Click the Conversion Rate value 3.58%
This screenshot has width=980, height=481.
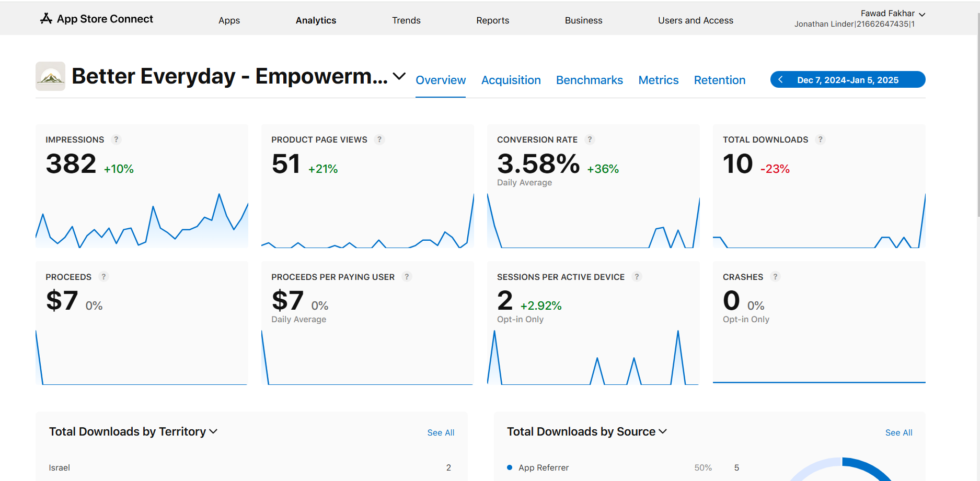(538, 164)
